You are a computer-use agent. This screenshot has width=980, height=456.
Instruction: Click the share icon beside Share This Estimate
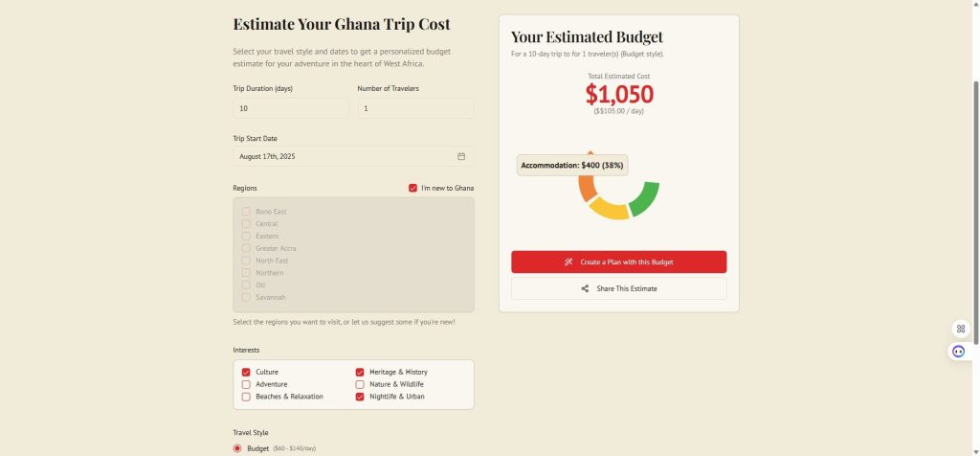[x=585, y=289]
